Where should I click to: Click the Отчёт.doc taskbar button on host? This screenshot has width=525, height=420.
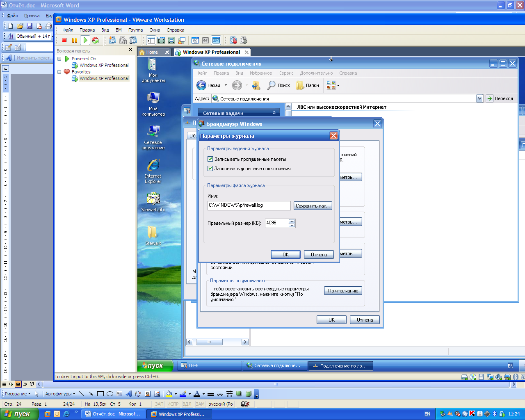(112, 414)
